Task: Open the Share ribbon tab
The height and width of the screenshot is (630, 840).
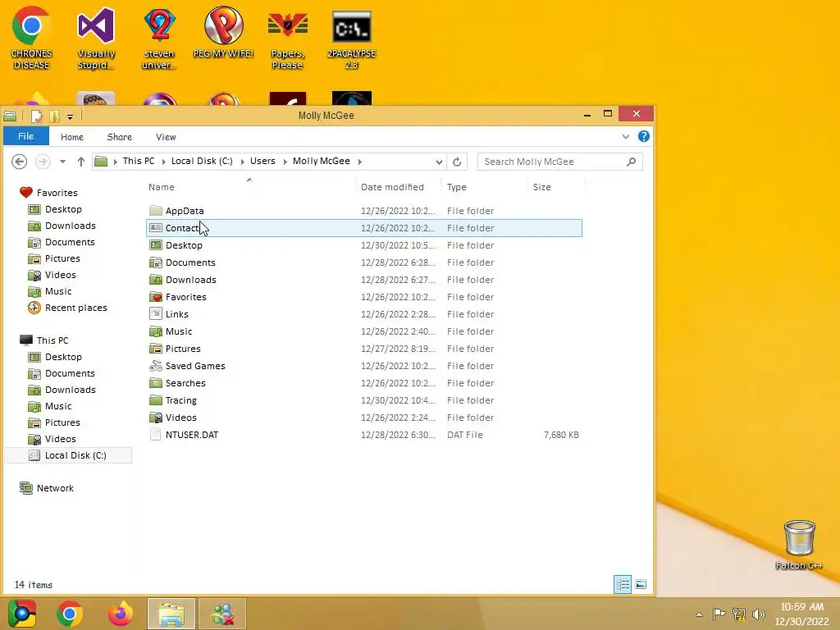Action: [x=120, y=137]
